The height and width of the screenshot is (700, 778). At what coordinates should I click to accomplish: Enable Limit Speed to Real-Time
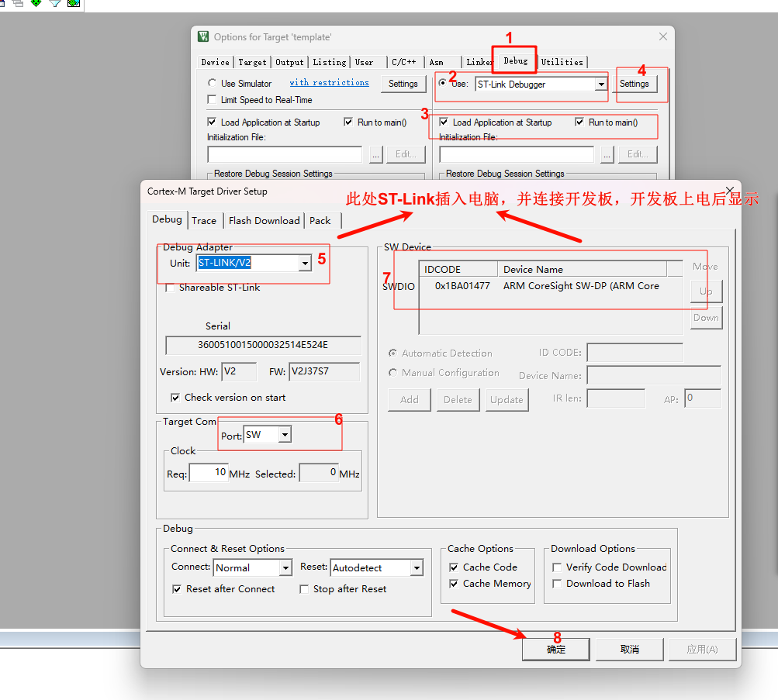click(212, 100)
